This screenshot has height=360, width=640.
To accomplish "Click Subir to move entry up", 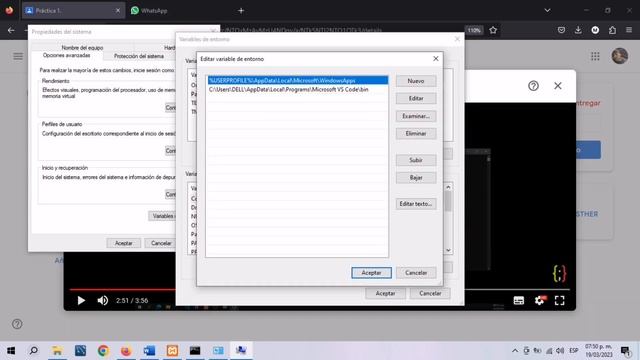I will pyautogui.click(x=416, y=160).
